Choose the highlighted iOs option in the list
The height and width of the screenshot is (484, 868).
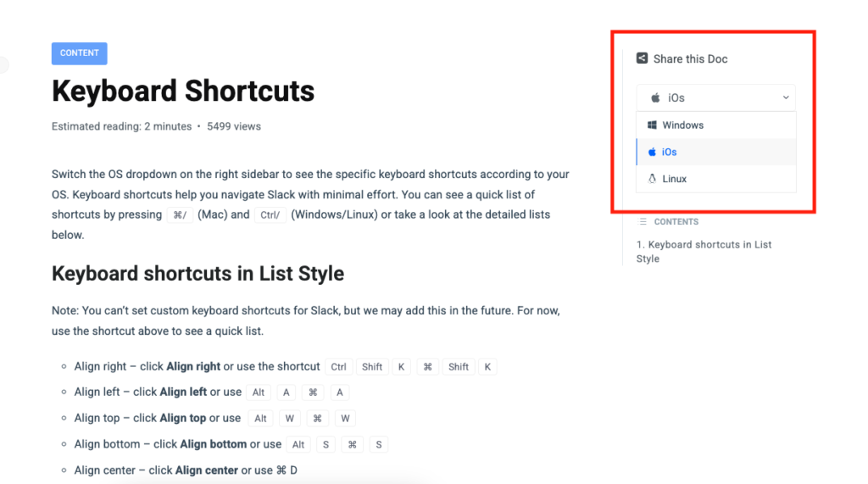pos(670,153)
